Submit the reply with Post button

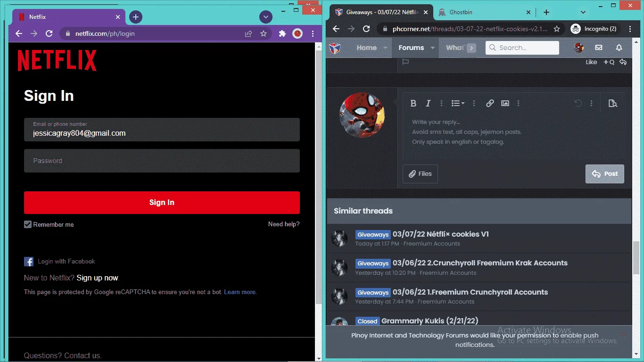[x=605, y=173]
